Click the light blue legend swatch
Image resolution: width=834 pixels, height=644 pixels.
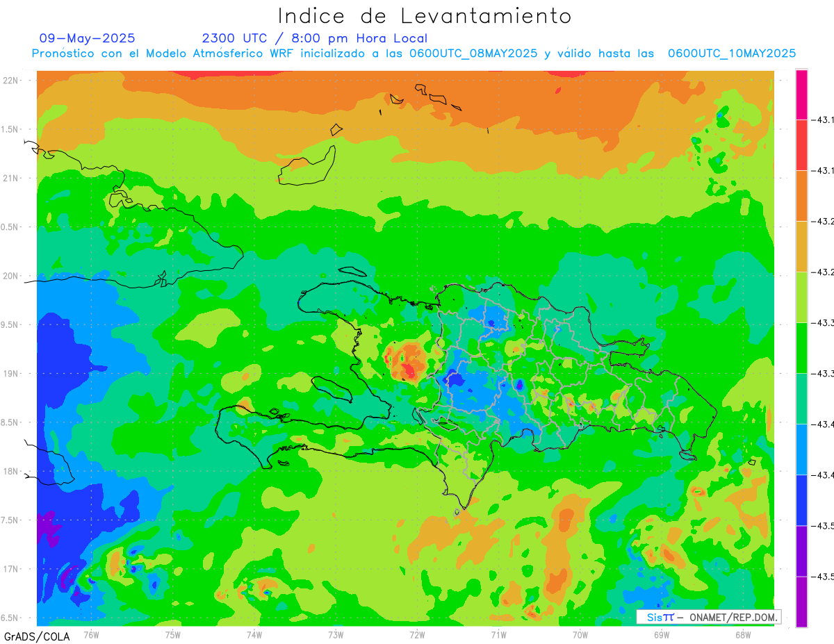(801, 449)
